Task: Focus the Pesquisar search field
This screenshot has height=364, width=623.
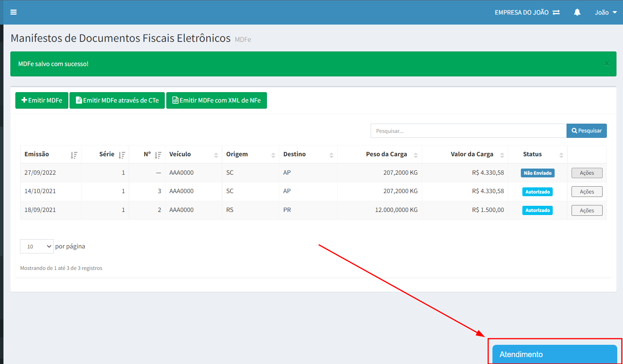Action: (468, 131)
